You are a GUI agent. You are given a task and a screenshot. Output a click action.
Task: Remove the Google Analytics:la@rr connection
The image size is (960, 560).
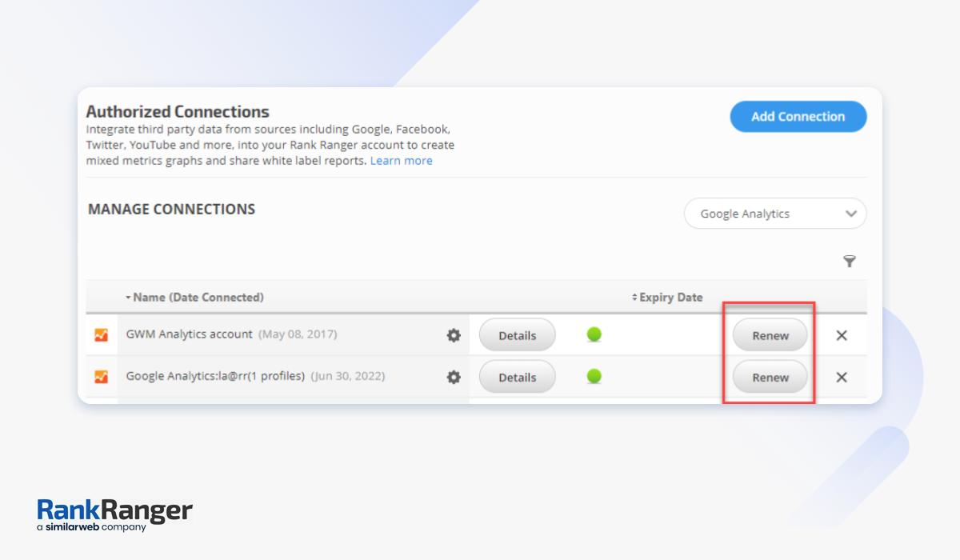coord(842,377)
